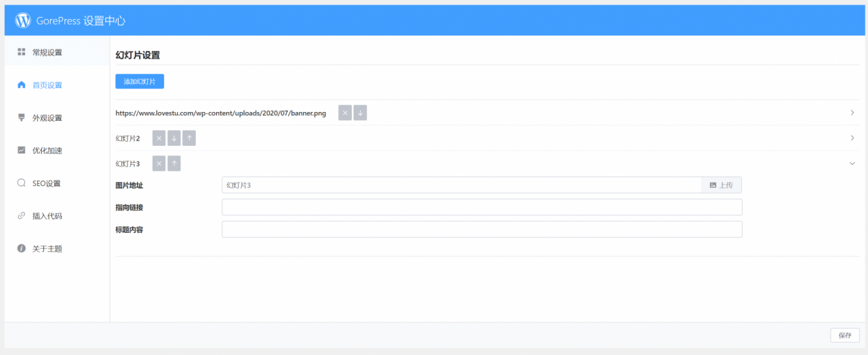
Task: Open 外观设置 menu item
Action: click(57, 117)
